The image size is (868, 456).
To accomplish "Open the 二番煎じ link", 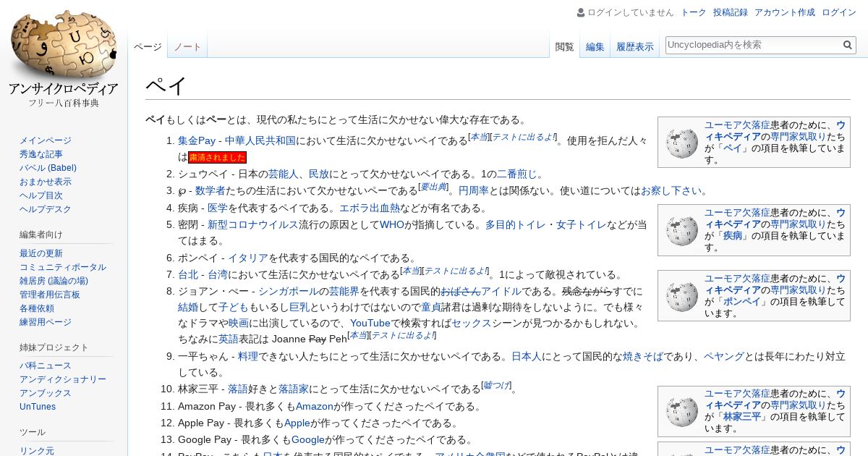I will tap(516, 174).
